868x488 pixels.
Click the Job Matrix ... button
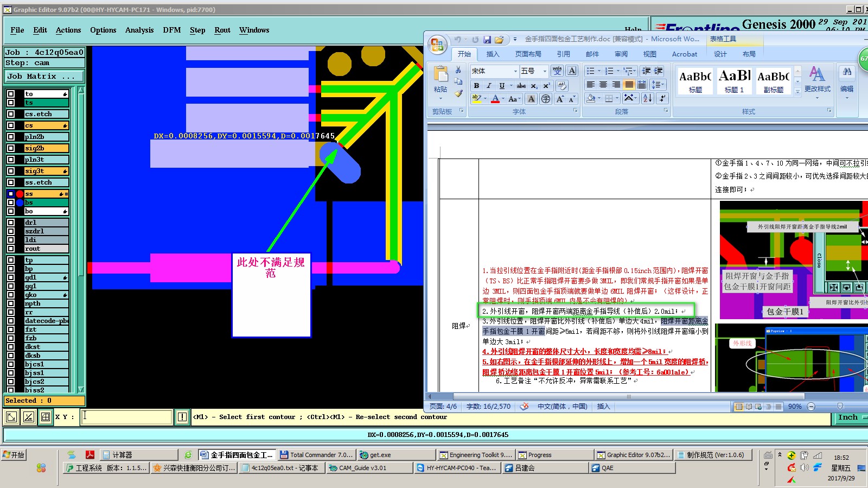pos(44,77)
